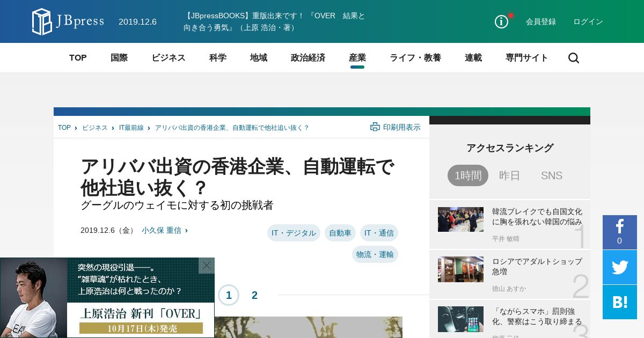
Task: Click ranking author name 徳山 あすか
Action: coord(509,289)
